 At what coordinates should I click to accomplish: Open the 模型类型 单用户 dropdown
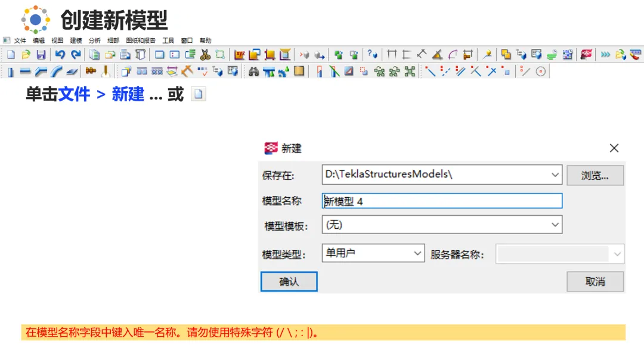[x=373, y=253]
